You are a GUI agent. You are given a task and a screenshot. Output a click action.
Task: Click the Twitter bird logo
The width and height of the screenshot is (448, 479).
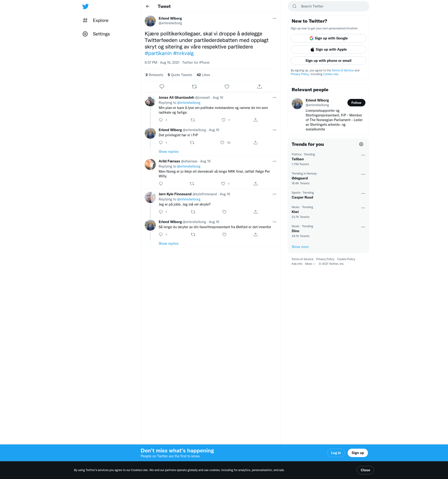[85, 7]
